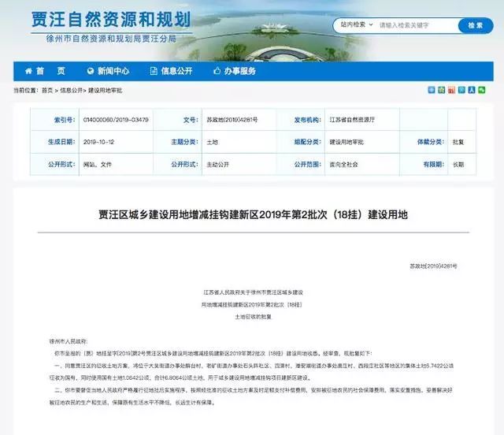The image size is (504, 435).
Task: Click the first blue share icon
Action: (432, 90)
